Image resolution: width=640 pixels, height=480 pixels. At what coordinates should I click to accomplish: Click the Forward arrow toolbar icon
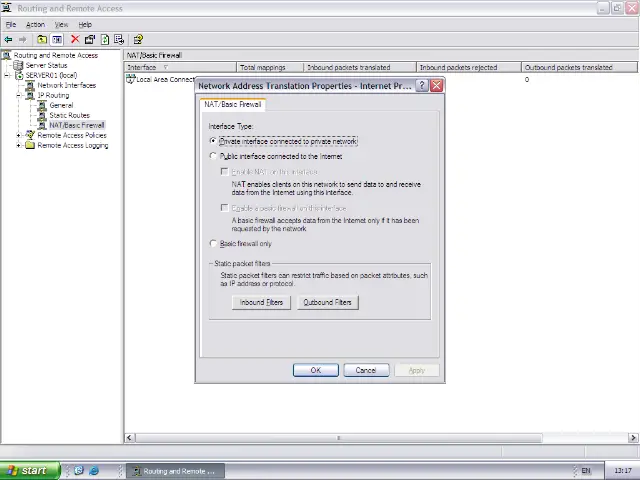coord(22,40)
